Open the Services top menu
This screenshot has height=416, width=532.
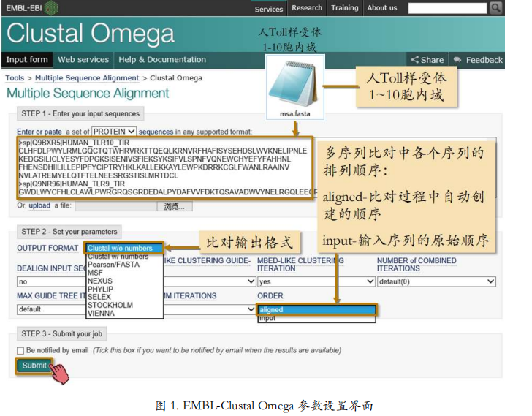269,9
